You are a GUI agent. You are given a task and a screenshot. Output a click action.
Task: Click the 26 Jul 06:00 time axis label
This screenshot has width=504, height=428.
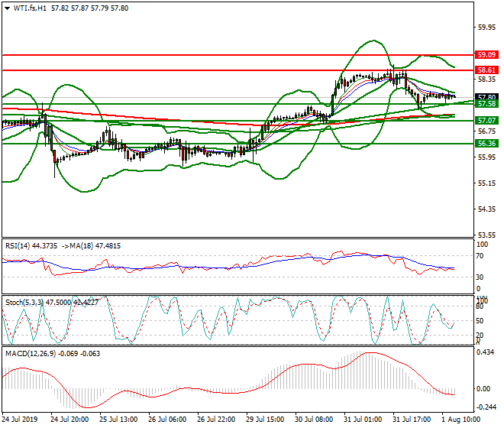coord(167,420)
